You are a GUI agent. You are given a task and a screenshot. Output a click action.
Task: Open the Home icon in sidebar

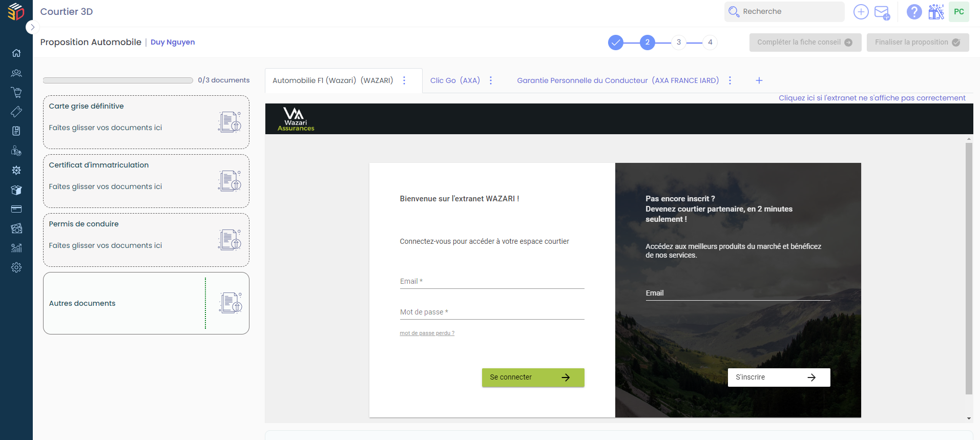pyautogui.click(x=16, y=53)
